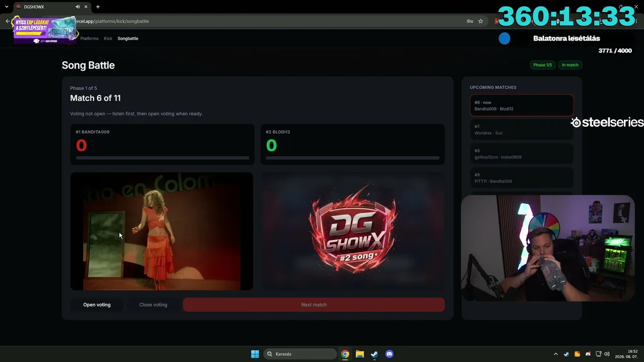Click the orange notification tray icon

click(x=577, y=354)
